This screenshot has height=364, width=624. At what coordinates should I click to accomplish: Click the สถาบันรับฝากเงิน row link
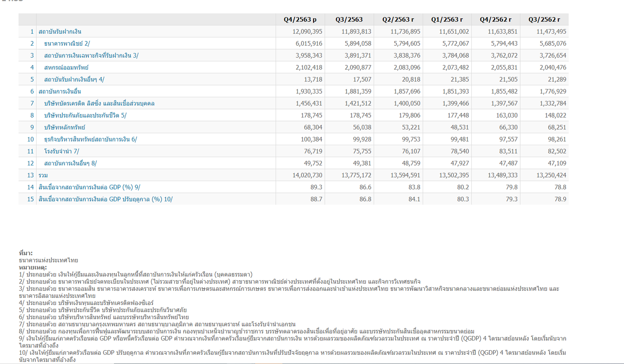coord(60,31)
